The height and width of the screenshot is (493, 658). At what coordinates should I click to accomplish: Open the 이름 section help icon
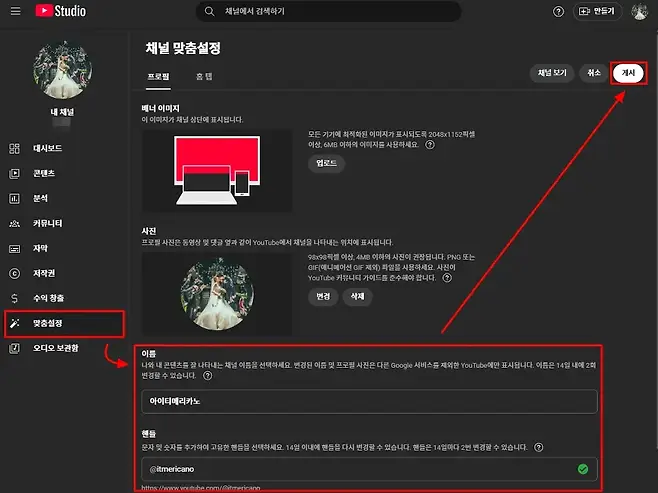[207, 376]
